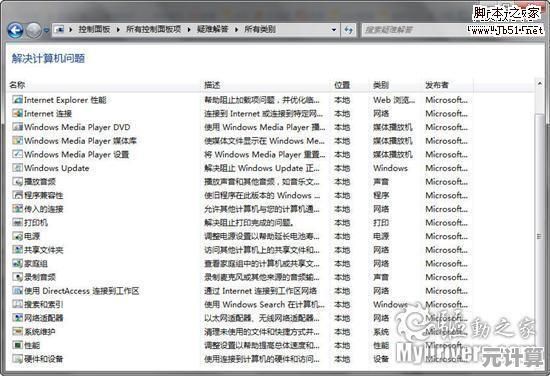
Task: Click the Forward navigation arrow button
Action: coord(34,31)
